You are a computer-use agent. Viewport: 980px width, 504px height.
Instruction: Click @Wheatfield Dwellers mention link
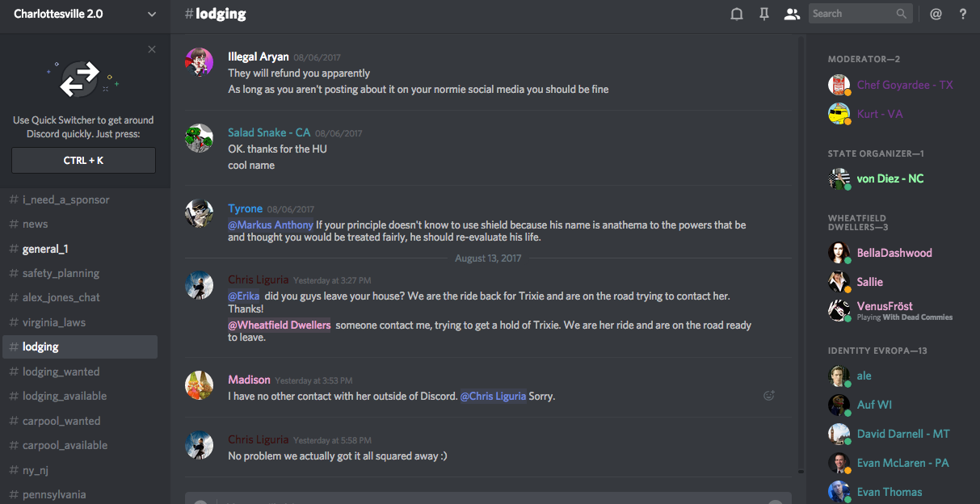(280, 325)
